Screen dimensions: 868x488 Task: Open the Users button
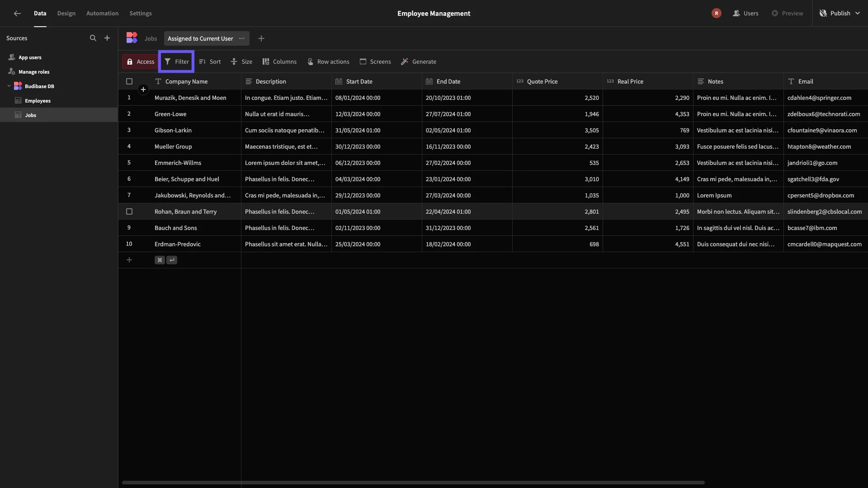coord(746,13)
